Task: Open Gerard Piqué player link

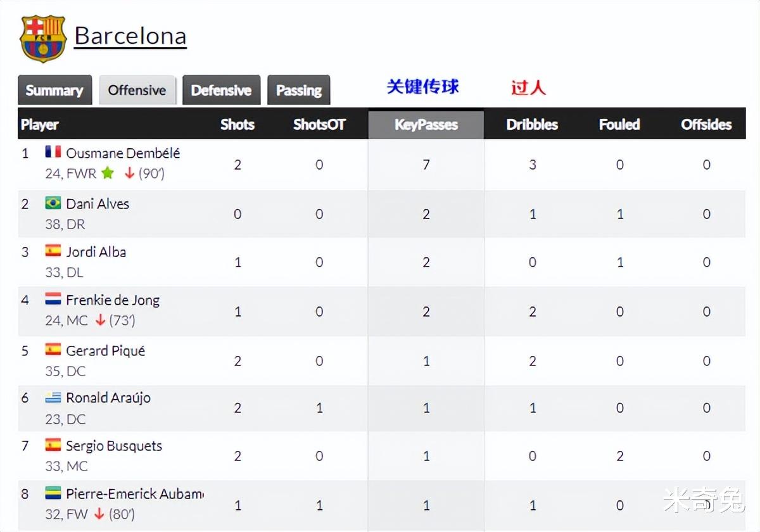Action: click(x=106, y=351)
